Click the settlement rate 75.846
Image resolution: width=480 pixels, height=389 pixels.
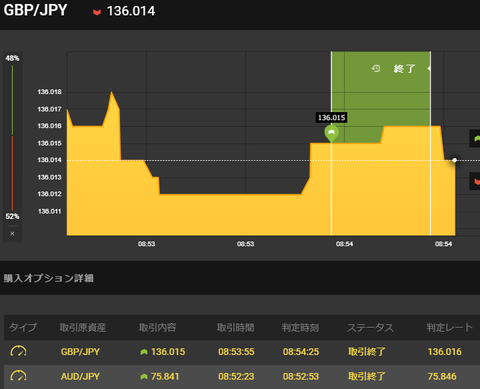coord(442,377)
